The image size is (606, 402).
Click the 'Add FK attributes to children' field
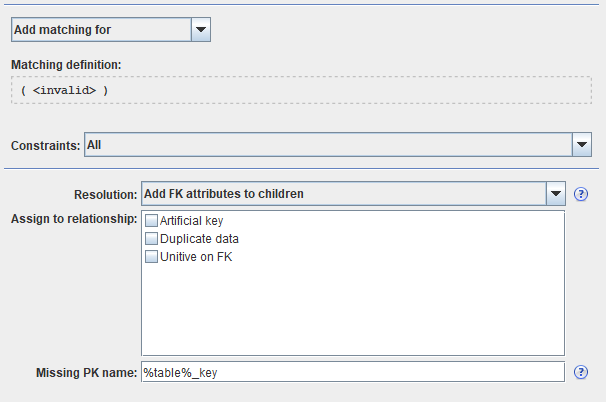342,193
